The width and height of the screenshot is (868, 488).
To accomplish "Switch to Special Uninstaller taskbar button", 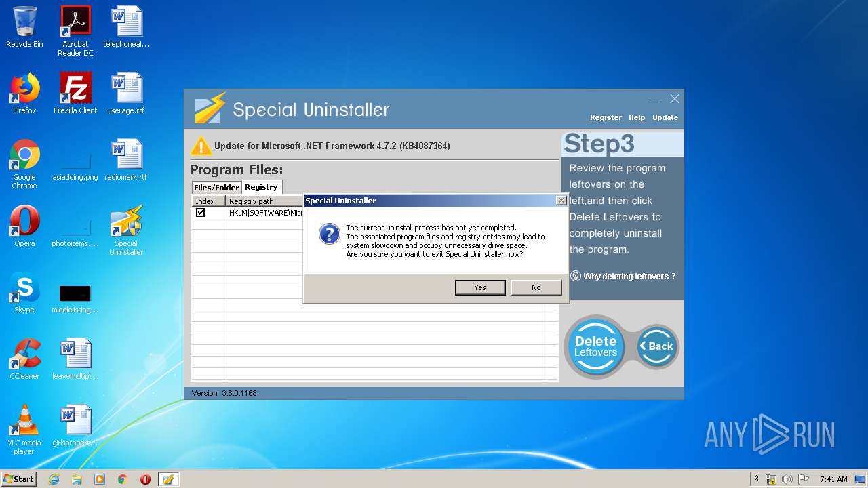I will 168,479.
